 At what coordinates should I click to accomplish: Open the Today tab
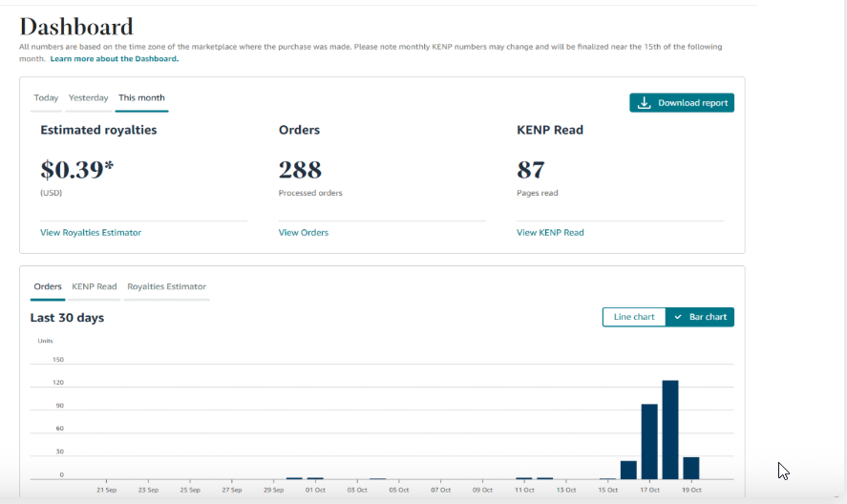[46, 98]
